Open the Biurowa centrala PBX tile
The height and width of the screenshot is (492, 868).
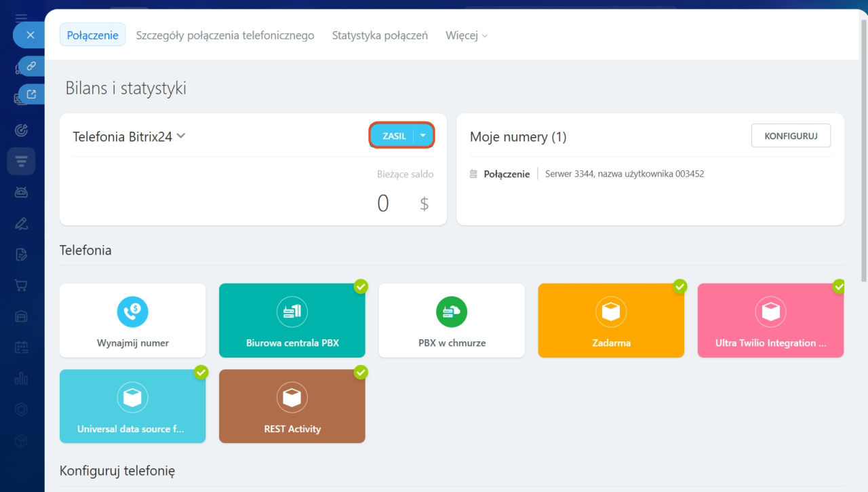[292, 320]
